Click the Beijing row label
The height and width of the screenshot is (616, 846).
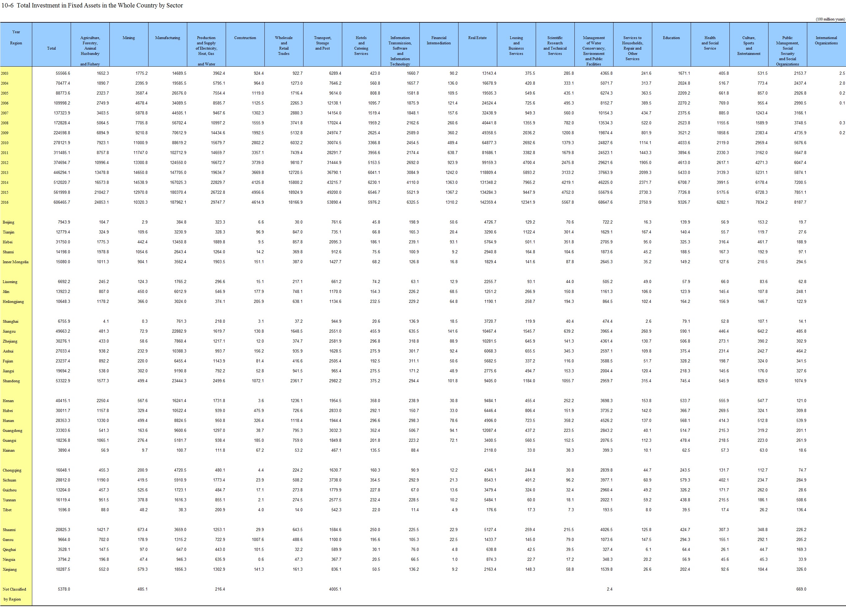coord(9,222)
